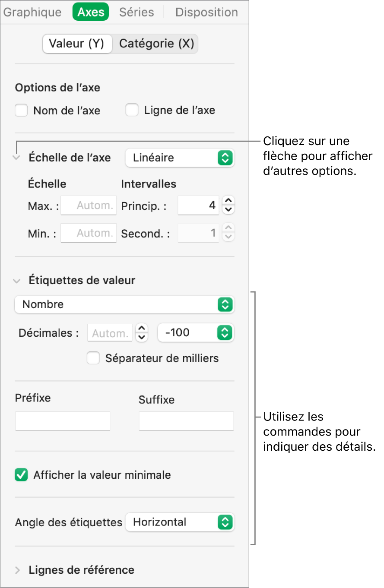Switch to the Graphique tab
Screen dimensions: 384x588
32,12
